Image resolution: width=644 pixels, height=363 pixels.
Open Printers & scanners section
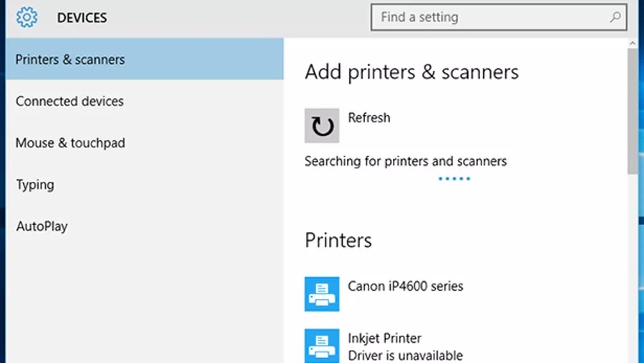[x=145, y=59]
